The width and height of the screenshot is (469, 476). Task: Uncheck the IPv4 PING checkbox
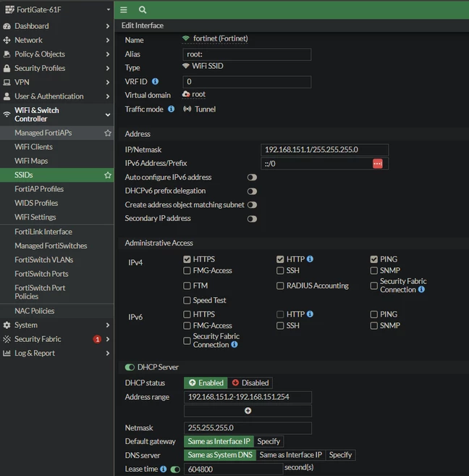373,259
